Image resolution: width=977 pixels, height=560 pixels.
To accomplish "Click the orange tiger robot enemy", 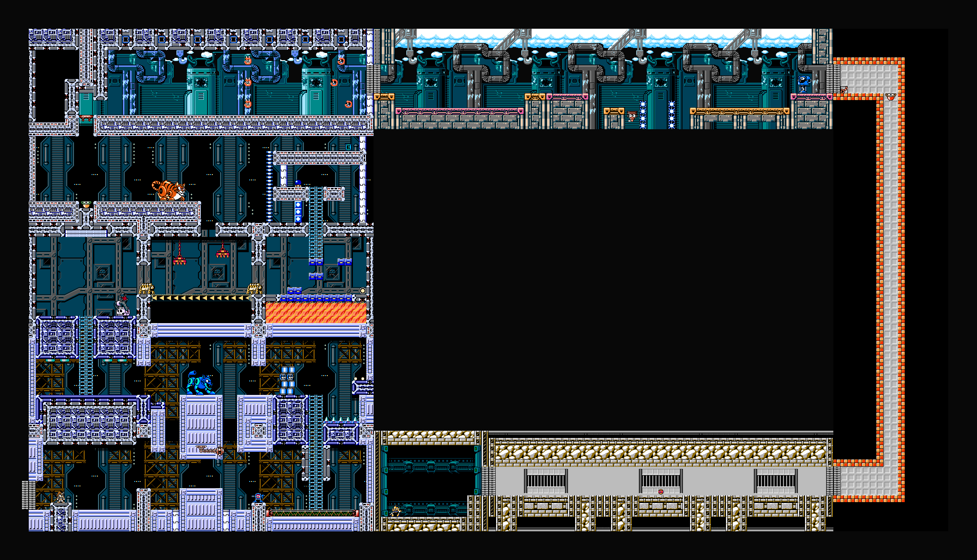I will [x=169, y=191].
